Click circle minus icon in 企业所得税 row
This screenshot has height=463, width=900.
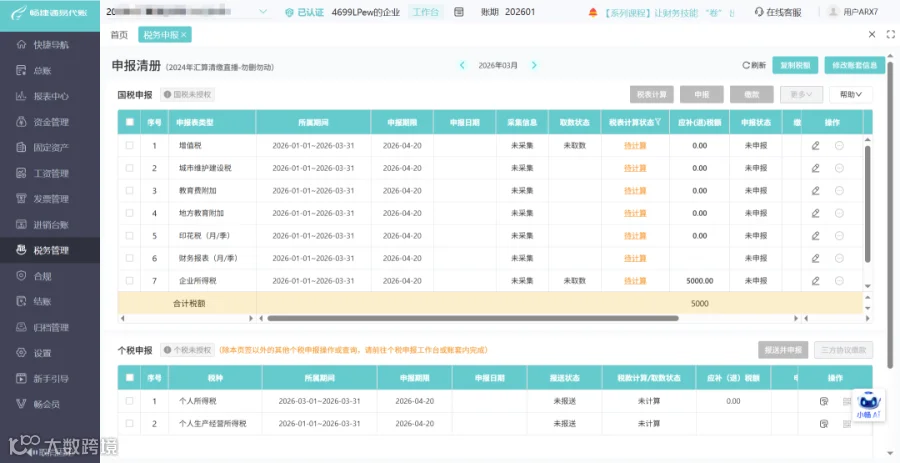coord(839,281)
